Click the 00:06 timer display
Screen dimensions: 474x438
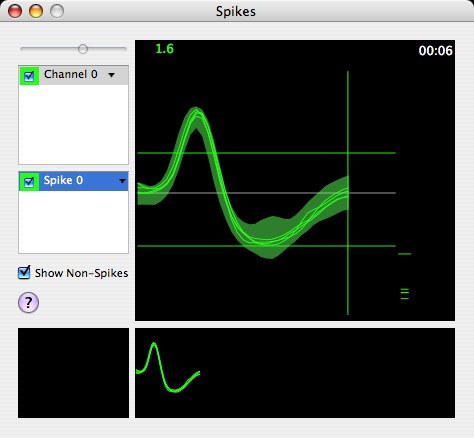(x=435, y=51)
